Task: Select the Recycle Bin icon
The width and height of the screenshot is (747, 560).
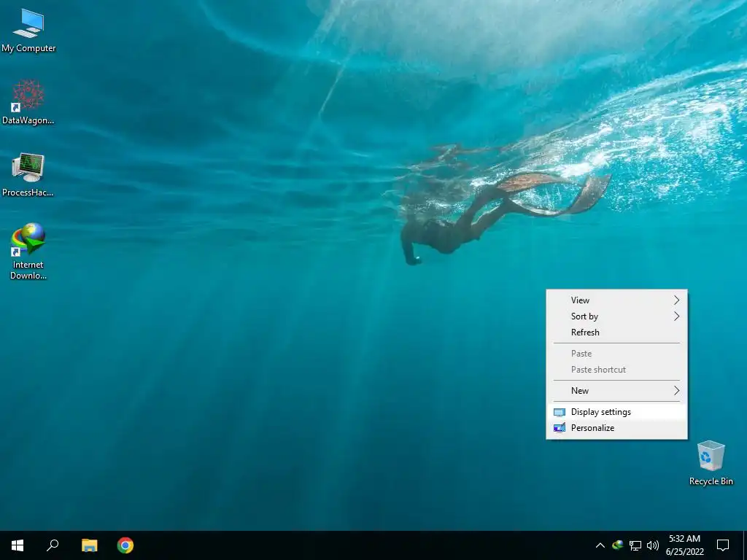Action: 711,463
